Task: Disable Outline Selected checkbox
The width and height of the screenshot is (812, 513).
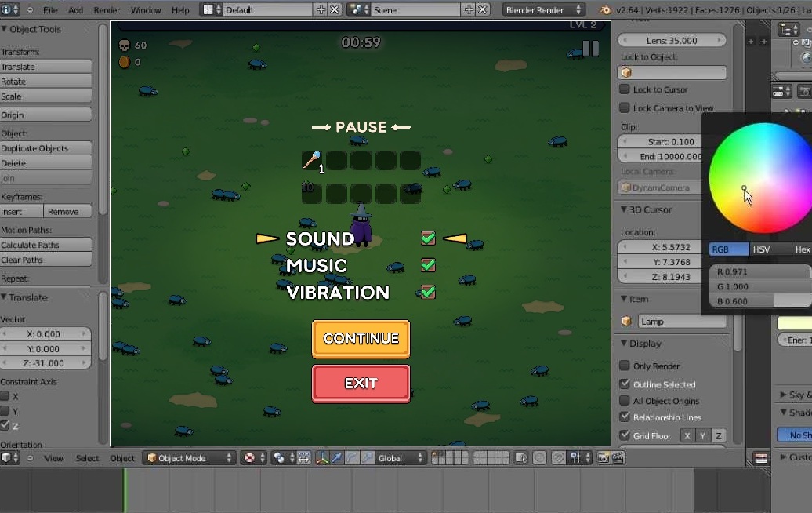Action: click(625, 384)
